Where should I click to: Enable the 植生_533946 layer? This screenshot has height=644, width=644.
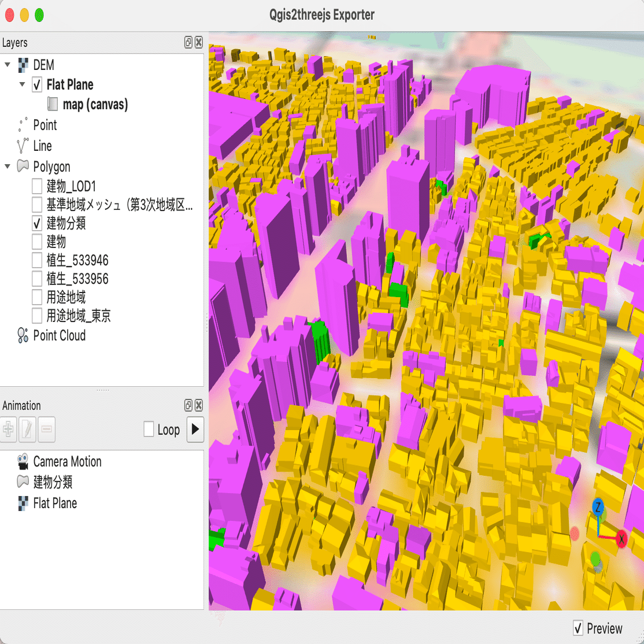click(37, 260)
